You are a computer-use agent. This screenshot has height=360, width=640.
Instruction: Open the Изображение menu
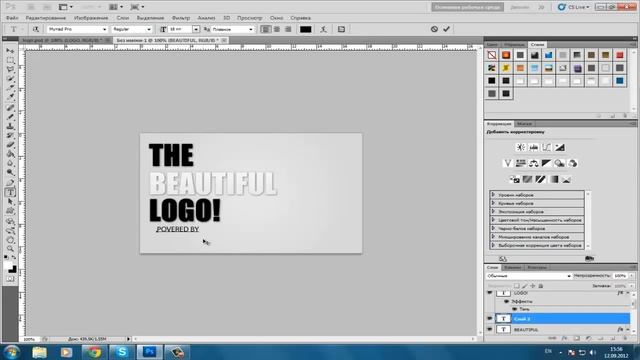(x=91, y=18)
